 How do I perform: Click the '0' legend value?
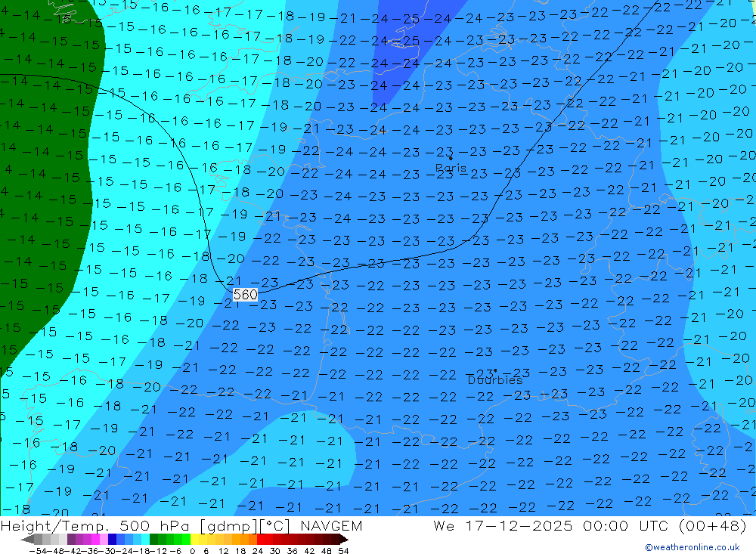coord(192,551)
